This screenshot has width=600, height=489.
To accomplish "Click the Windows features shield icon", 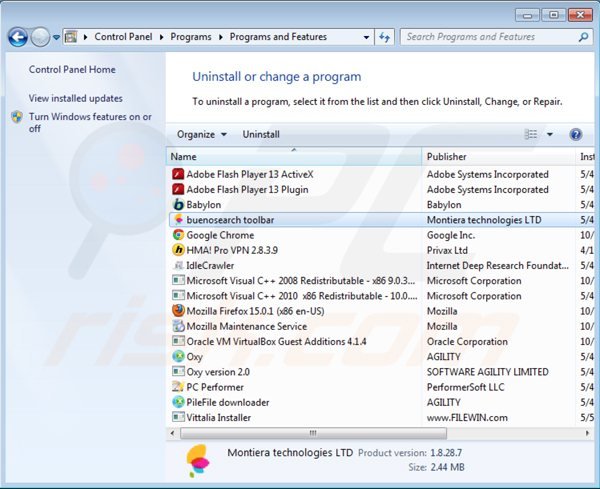I will 17,117.
